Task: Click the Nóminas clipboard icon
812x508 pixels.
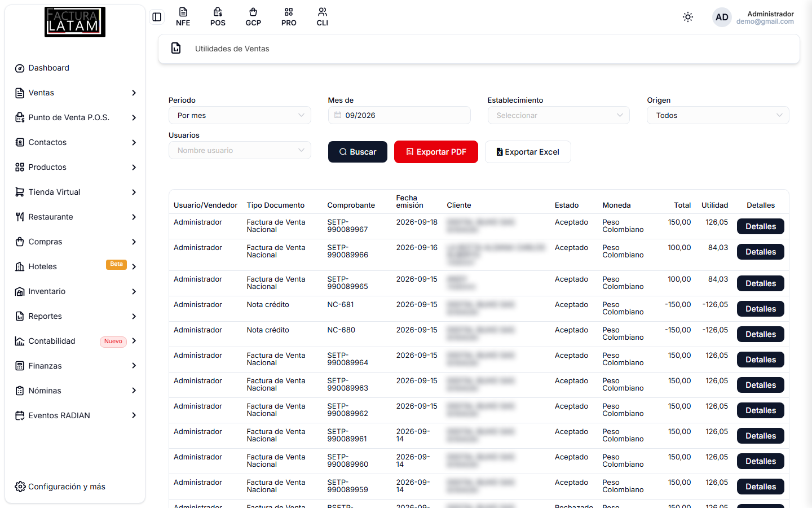Action: 20,391
